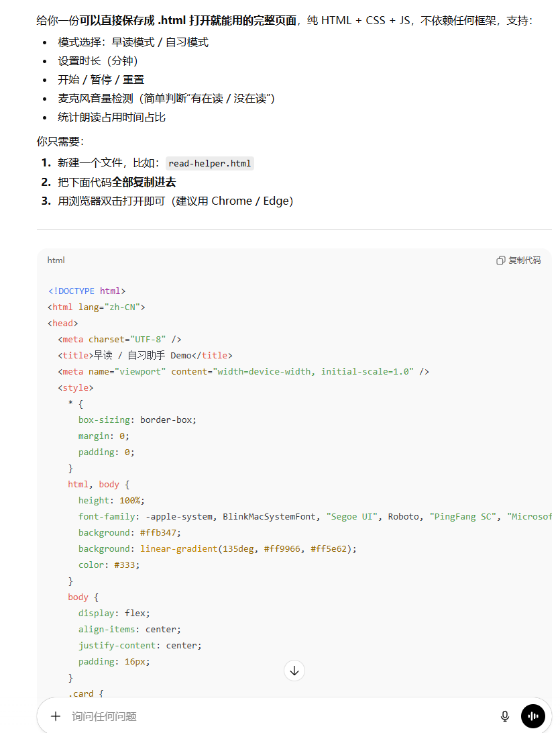560x733 pixels.
Task: Click the 统计朗读占用时间占比 bullet item
Action: click(x=111, y=117)
